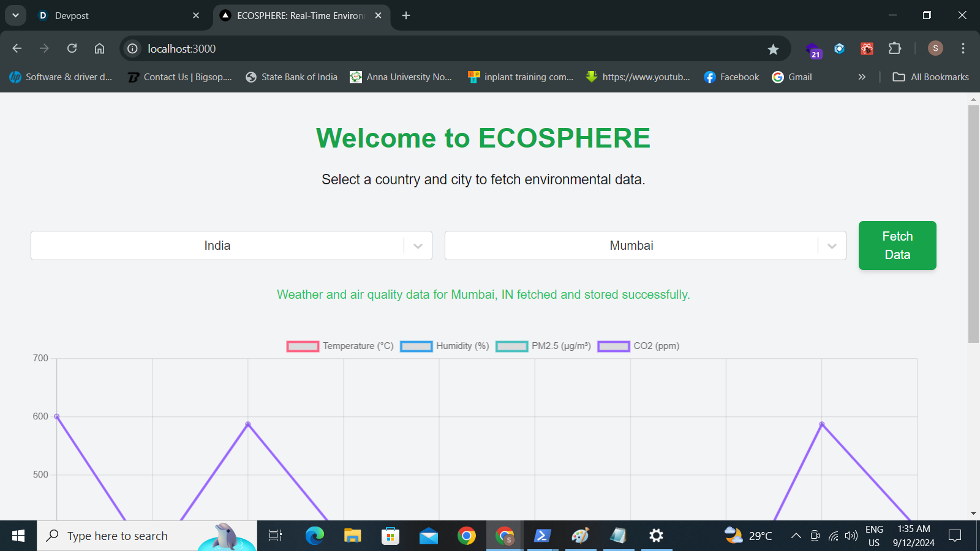Switch to the Devpost tab
980x551 pixels.
coord(119,15)
